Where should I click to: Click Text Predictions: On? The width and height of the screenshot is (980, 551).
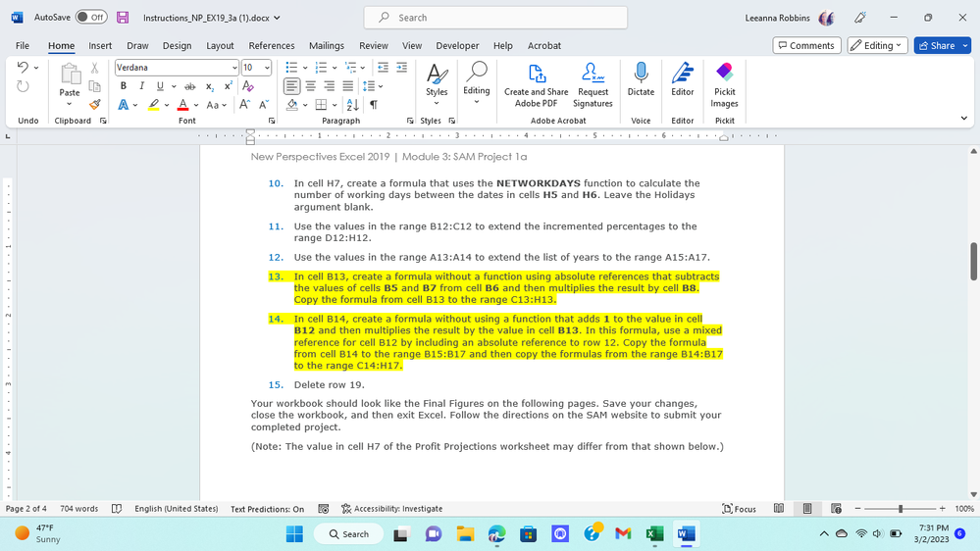(x=268, y=509)
